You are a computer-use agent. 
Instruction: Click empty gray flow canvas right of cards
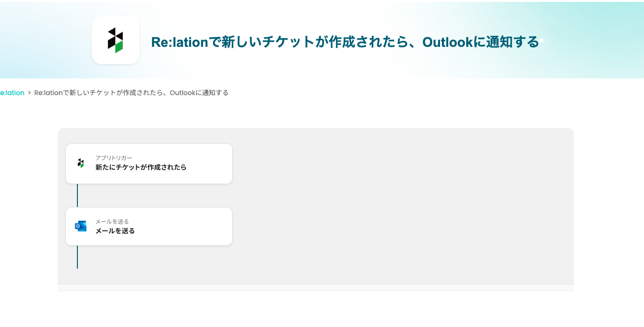coord(401,206)
